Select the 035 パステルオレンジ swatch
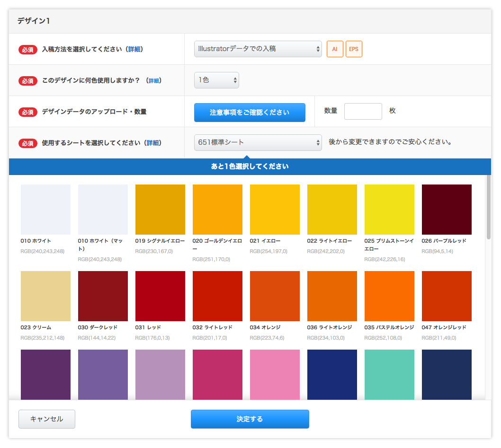 point(389,296)
